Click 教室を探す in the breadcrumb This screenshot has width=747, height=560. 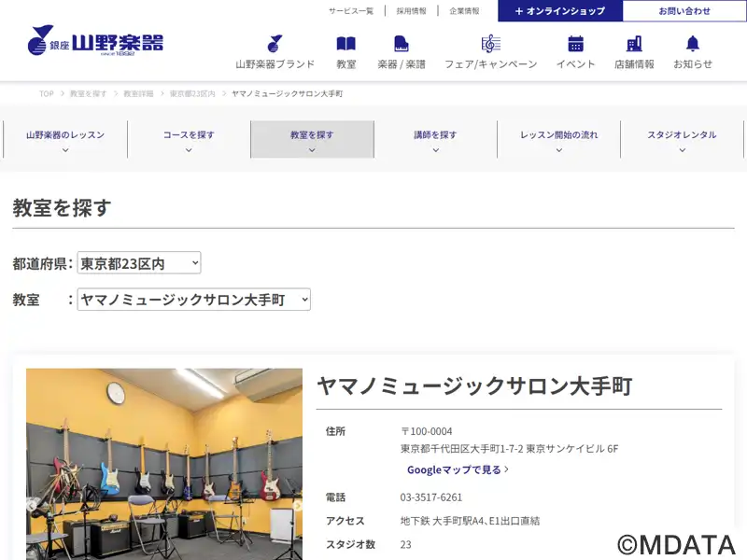(x=88, y=94)
